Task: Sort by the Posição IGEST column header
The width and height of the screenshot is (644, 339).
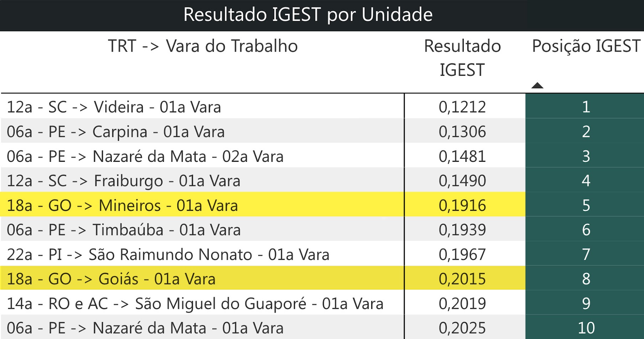Action: tap(586, 46)
